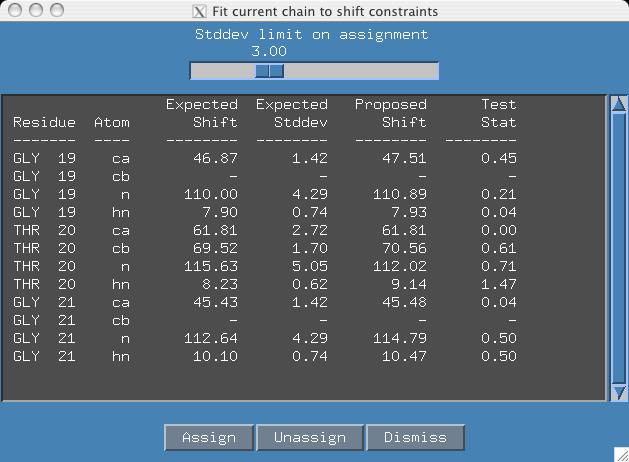Select the GLY 21 hn row

pos(265,356)
